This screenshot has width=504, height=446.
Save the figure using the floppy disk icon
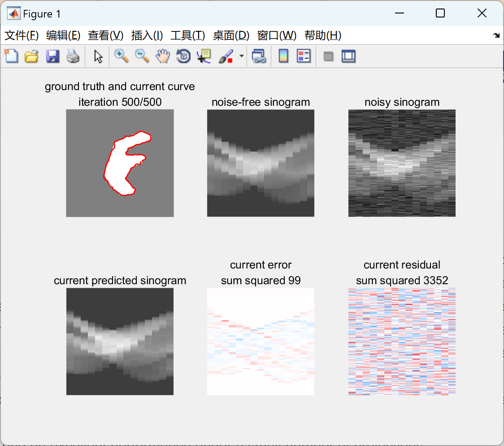52,56
